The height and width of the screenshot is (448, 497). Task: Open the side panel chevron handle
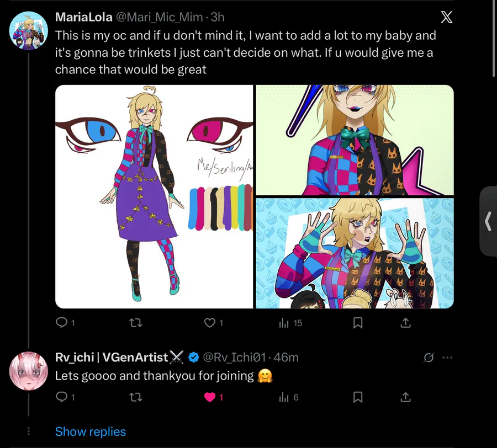[488, 221]
